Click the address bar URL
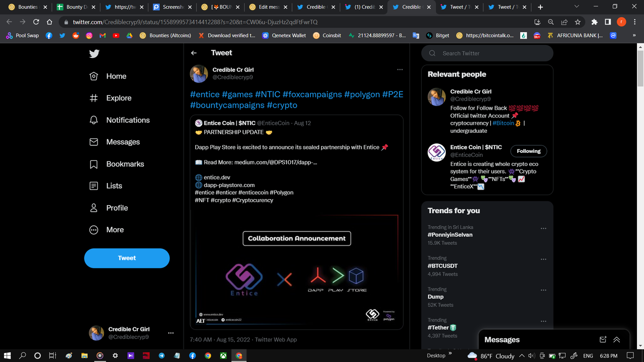Image resolution: width=644 pixels, height=362 pixels. pyautogui.click(x=195, y=22)
